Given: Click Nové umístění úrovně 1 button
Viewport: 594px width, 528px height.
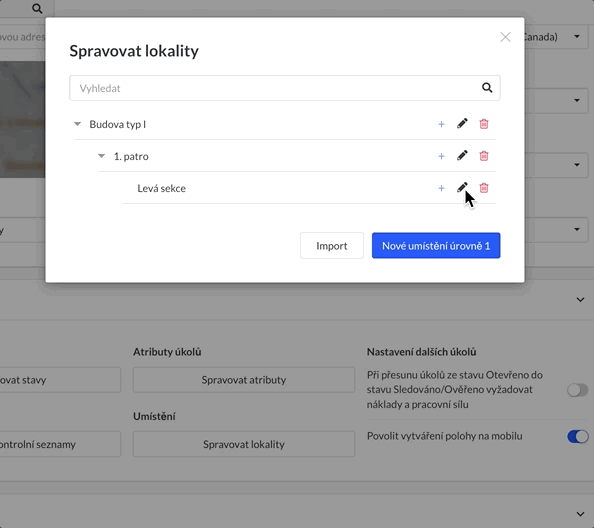Looking at the screenshot, I should point(436,245).
